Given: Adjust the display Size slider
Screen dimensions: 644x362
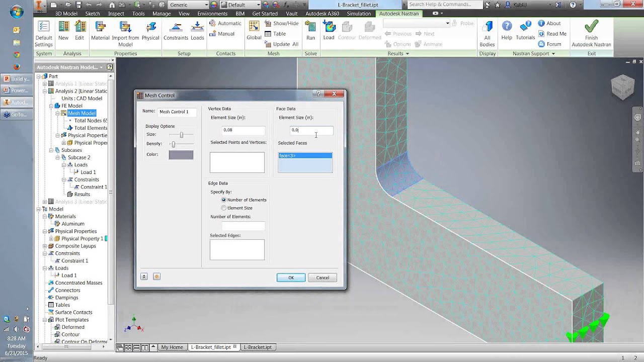Looking at the screenshot, I should point(181,135).
